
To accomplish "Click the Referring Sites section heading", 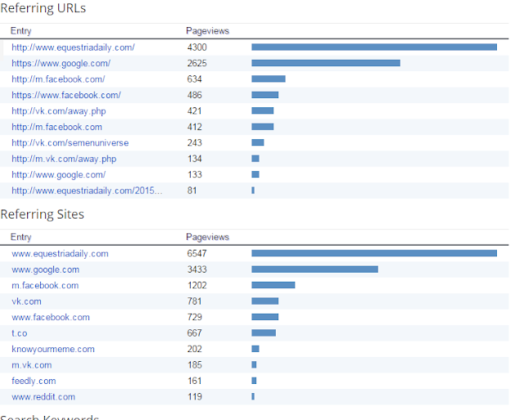I will pyautogui.click(x=42, y=215).
